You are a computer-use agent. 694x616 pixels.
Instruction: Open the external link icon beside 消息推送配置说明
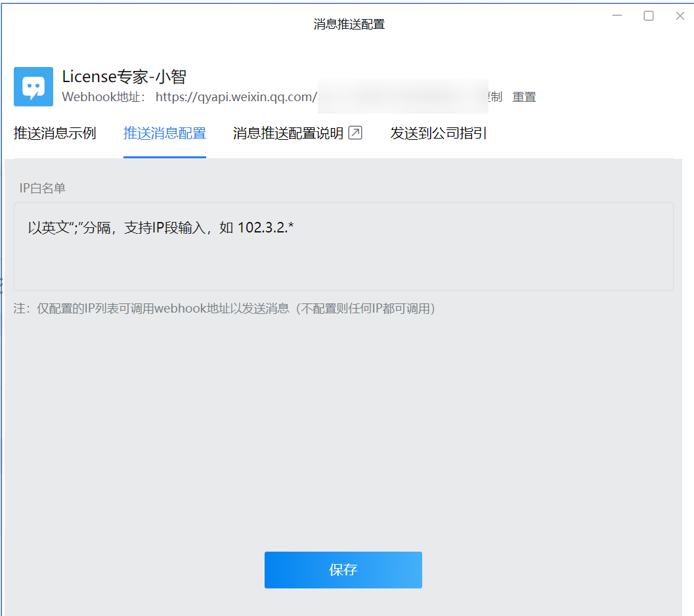[355, 133]
